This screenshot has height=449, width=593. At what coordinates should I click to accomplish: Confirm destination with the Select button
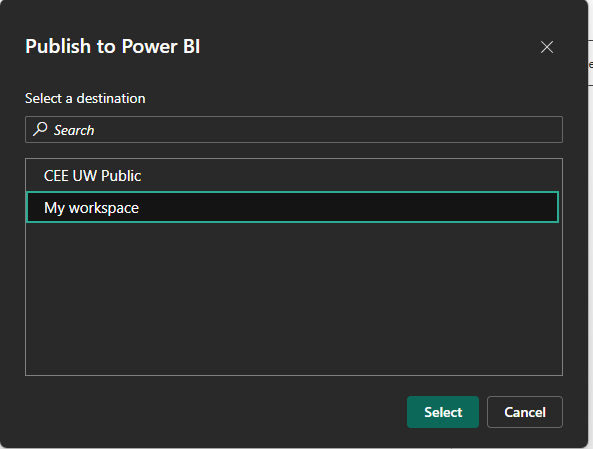click(x=443, y=412)
